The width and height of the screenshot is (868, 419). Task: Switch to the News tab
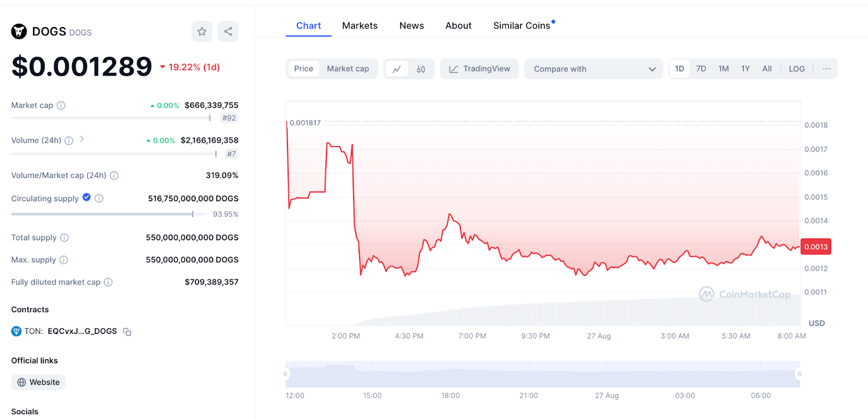pos(412,25)
